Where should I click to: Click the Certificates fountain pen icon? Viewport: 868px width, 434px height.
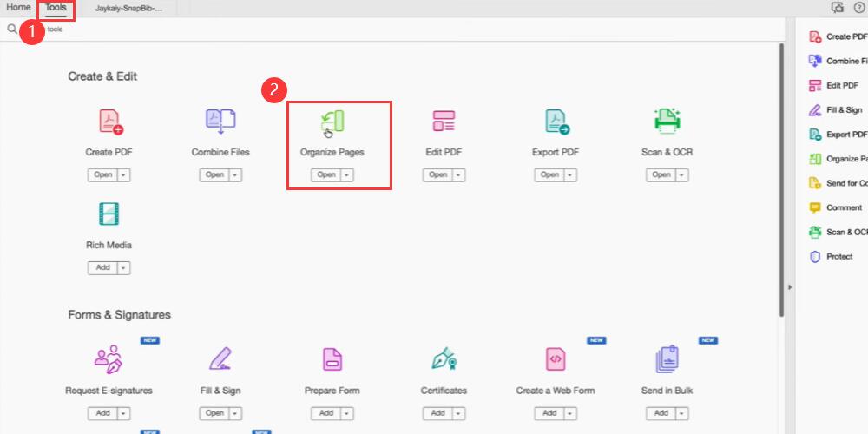444,358
